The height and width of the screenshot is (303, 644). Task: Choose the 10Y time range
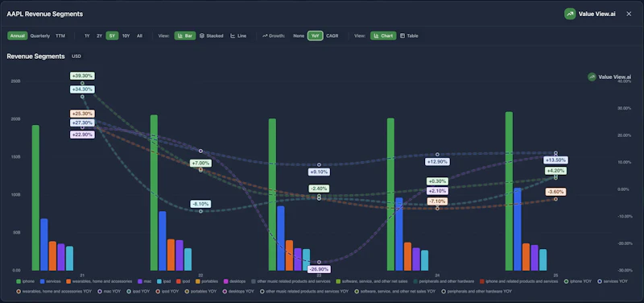tap(126, 35)
